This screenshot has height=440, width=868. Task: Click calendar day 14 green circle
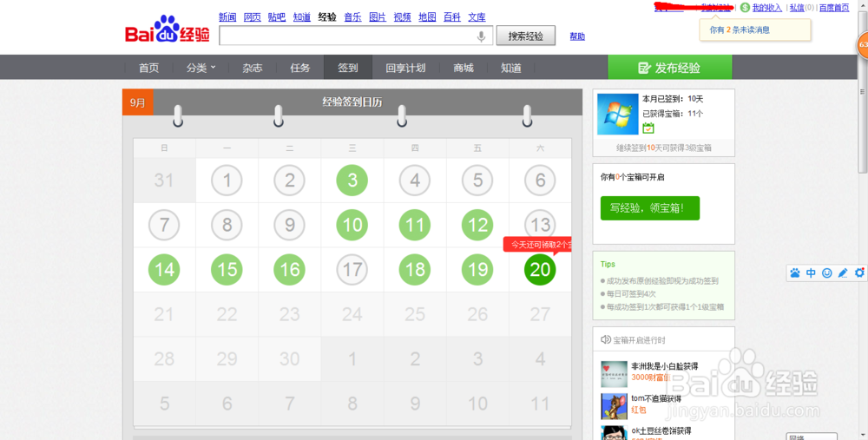click(164, 270)
